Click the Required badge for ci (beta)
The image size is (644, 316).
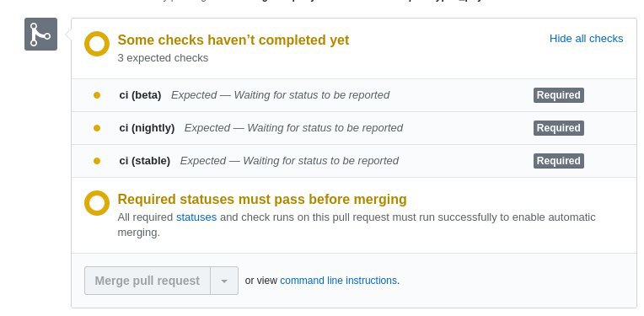pos(559,95)
